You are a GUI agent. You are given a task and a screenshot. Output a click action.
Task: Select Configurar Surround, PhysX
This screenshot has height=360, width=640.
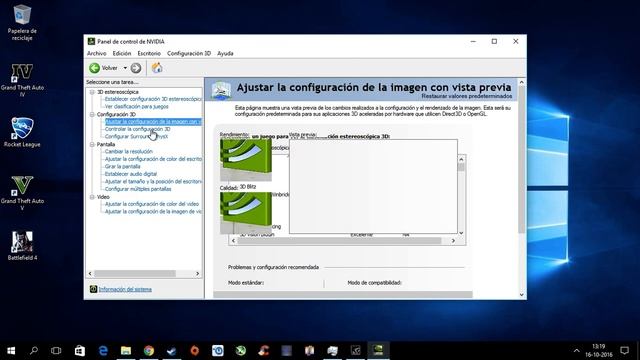click(136, 136)
